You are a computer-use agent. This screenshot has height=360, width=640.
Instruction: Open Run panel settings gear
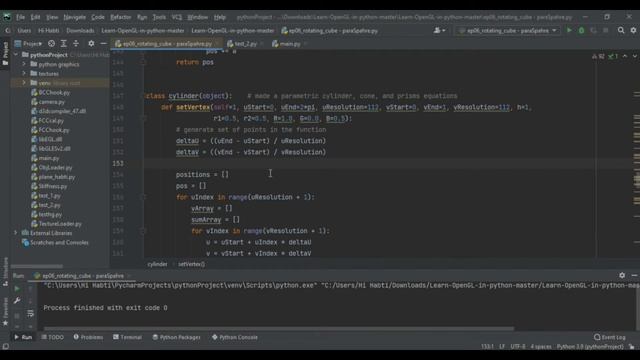[622, 276]
